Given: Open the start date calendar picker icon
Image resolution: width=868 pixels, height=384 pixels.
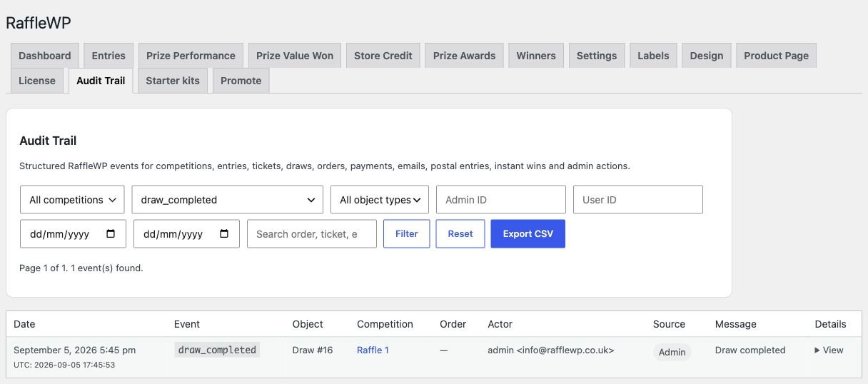Looking at the screenshot, I should [x=111, y=234].
